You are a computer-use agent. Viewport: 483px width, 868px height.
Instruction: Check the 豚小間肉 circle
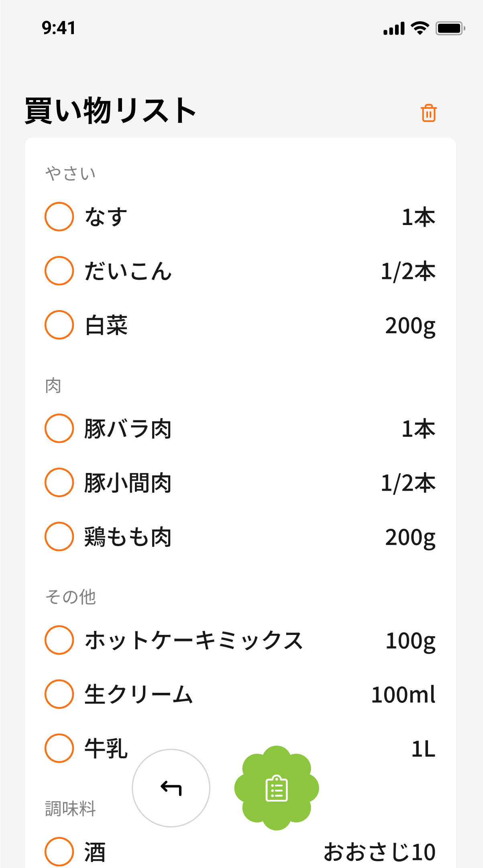(59, 482)
